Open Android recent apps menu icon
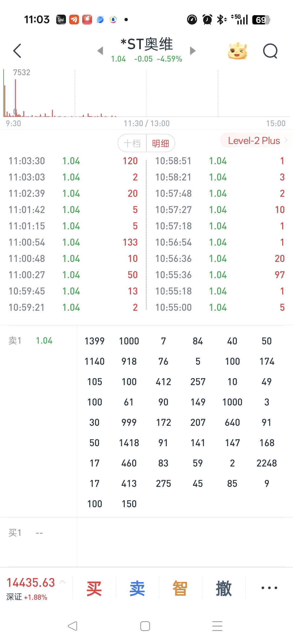Image resolution: width=293 pixels, height=644 pixels. pos(217,626)
